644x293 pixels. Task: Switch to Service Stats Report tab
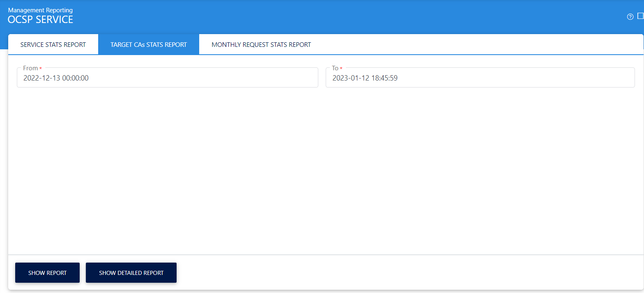(53, 44)
